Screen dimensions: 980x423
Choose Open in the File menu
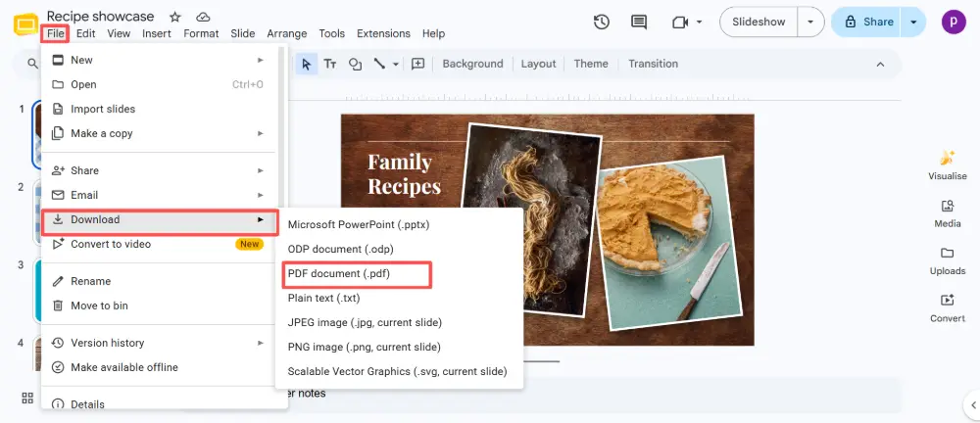pyautogui.click(x=160, y=84)
